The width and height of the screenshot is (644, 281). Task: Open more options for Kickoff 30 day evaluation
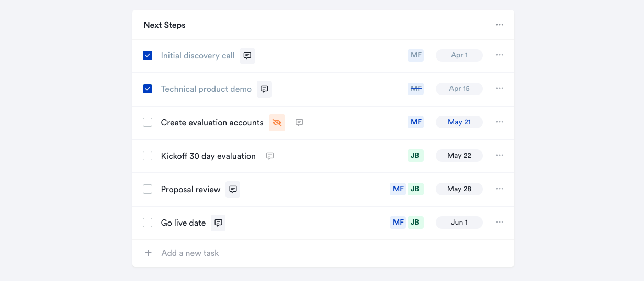tap(500, 155)
